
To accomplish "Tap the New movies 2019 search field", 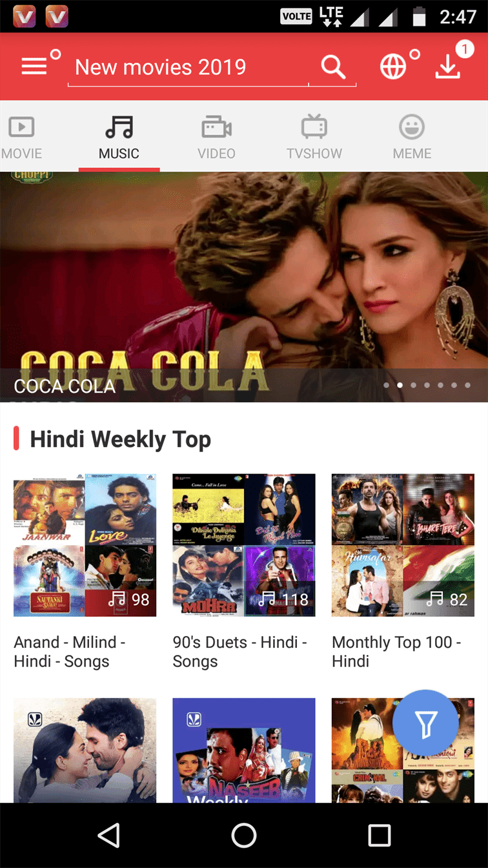I will [188, 67].
